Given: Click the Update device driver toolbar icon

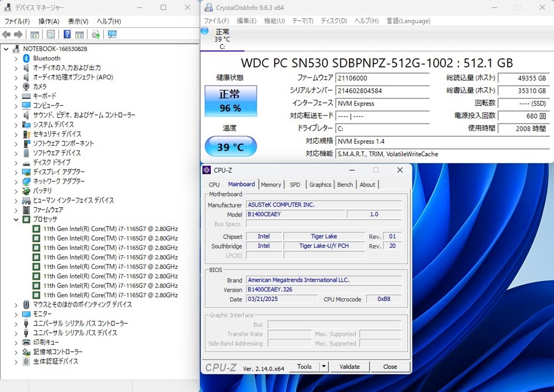Looking at the screenshot, I should point(96,35).
